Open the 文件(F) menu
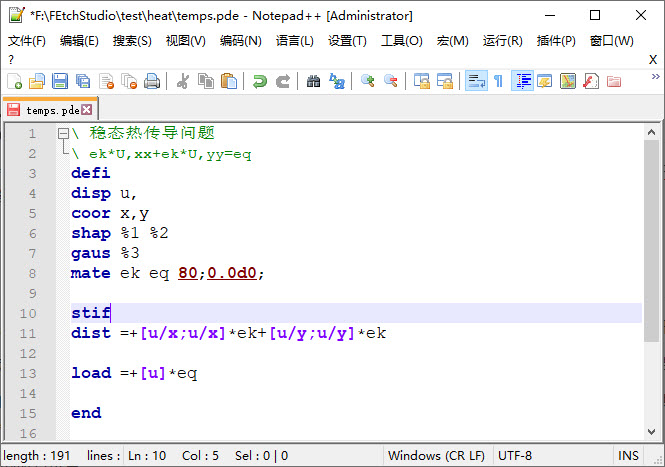Image resolution: width=665 pixels, height=467 pixels. tap(27, 41)
